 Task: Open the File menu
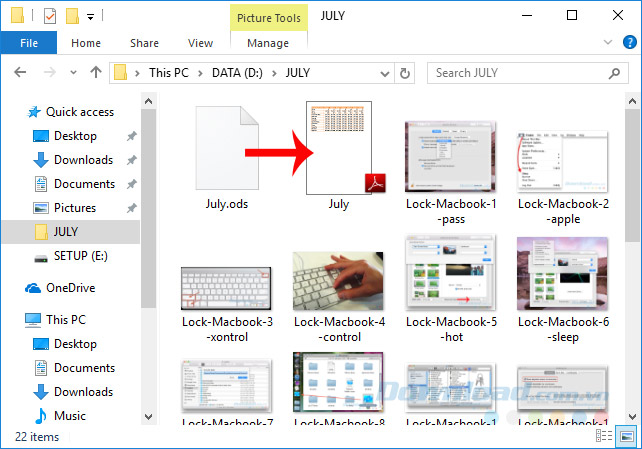click(x=29, y=43)
